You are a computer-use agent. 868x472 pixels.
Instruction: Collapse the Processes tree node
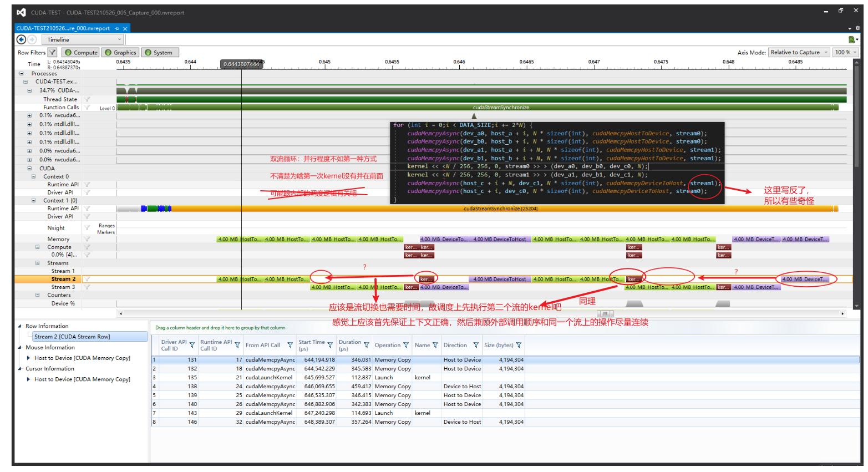[22, 73]
